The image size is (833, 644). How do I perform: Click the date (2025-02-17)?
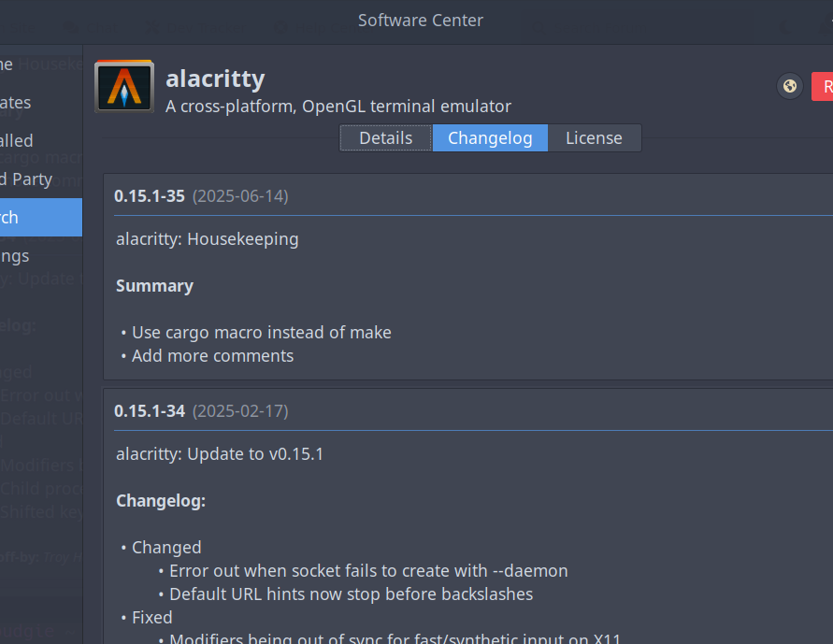240,411
